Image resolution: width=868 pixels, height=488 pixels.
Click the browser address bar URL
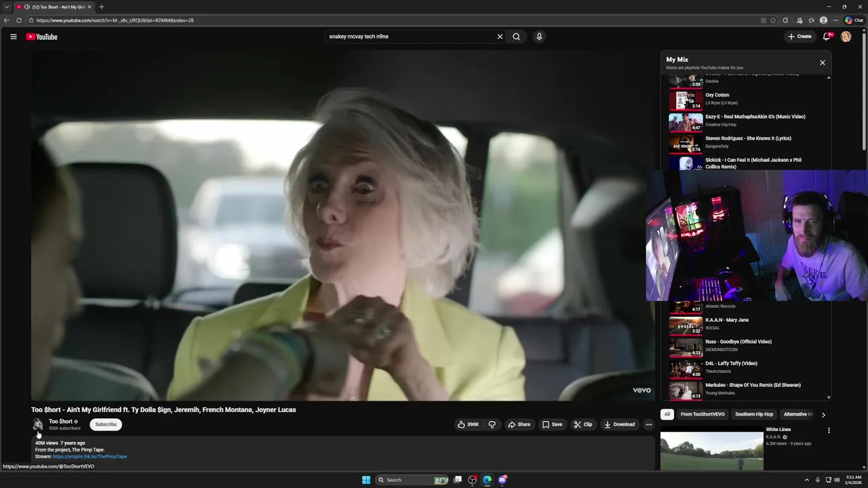pos(115,20)
